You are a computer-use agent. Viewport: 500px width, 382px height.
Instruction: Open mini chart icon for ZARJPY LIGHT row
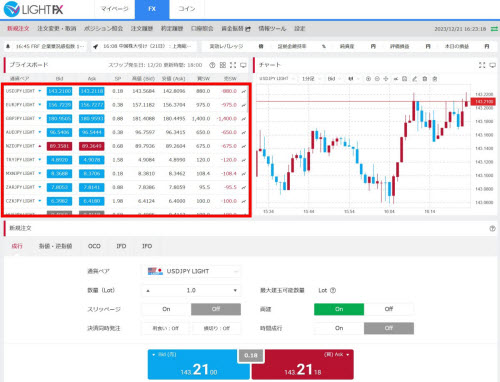click(x=244, y=187)
